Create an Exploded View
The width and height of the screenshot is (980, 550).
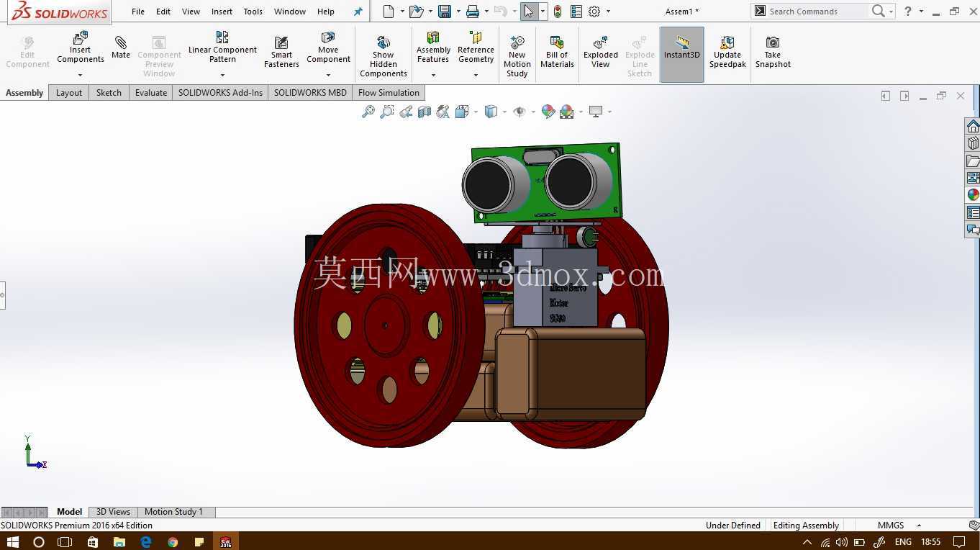click(x=601, y=51)
